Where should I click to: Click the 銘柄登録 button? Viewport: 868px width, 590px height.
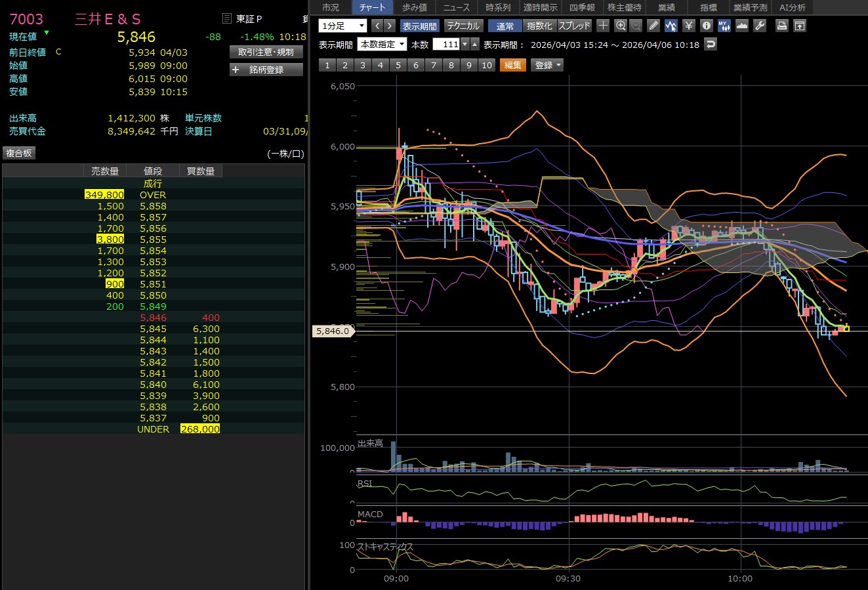tap(266, 70)
